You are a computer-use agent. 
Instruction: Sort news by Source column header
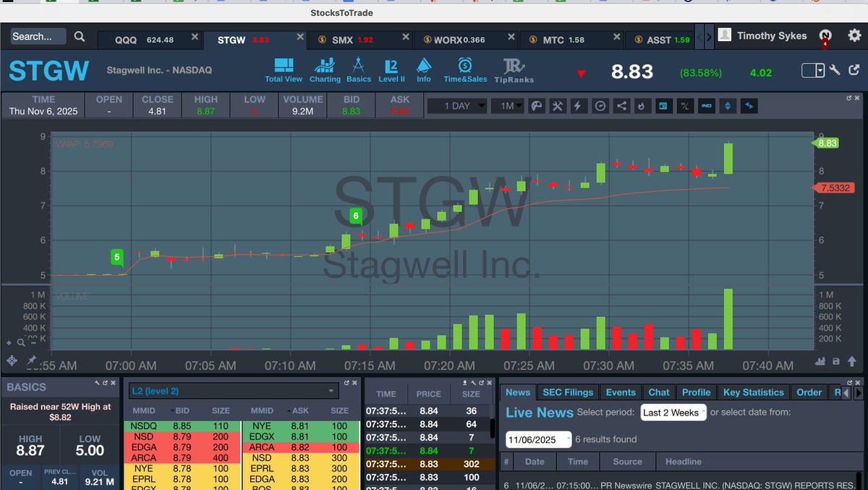(x=627, y=462)
